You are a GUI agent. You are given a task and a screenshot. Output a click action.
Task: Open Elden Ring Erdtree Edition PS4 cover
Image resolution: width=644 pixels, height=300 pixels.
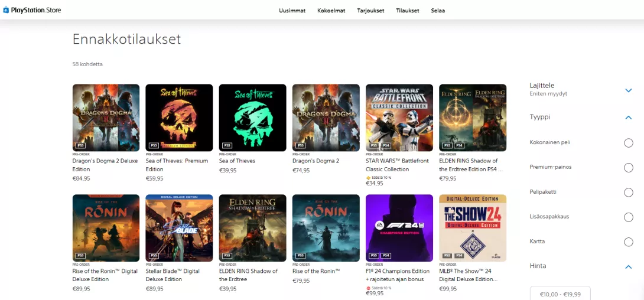click(x=473, y=118)
